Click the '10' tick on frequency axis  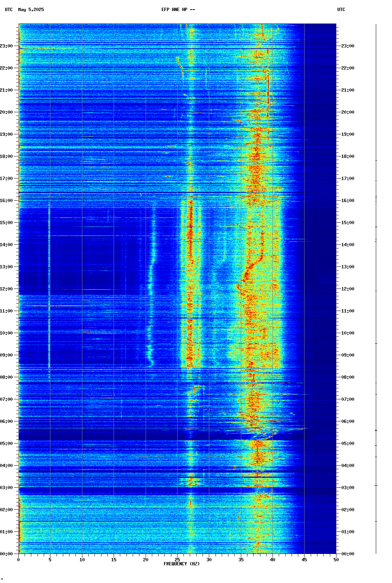[x=82, y=560]
